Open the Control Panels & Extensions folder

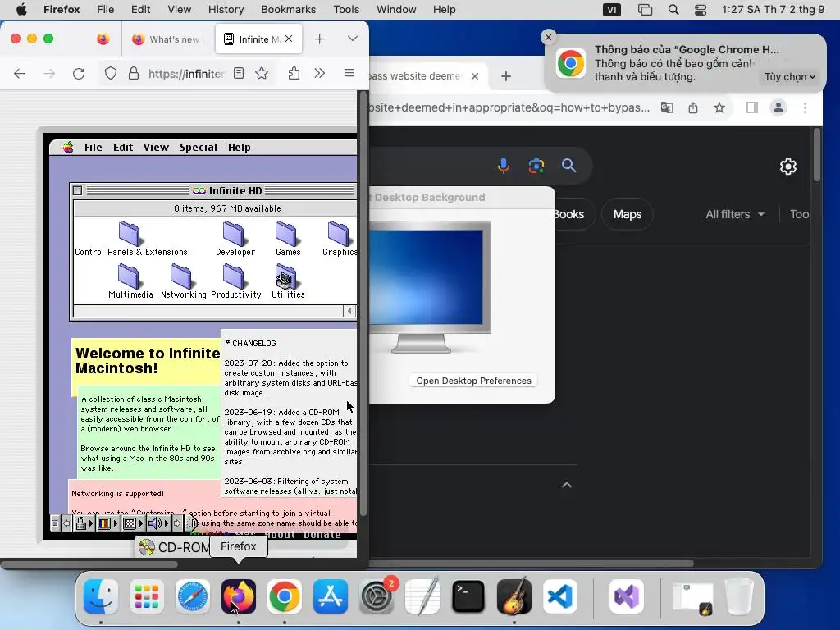(x=130, y=239)
